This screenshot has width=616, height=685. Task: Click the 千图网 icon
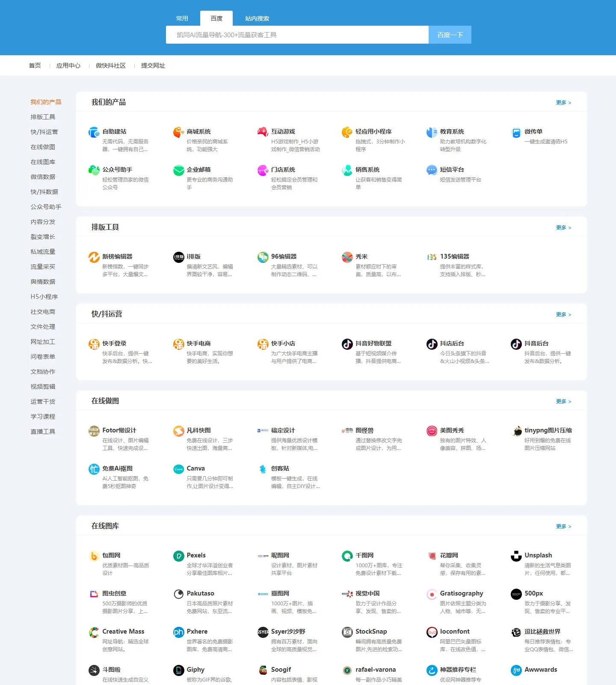coord(347,556)
